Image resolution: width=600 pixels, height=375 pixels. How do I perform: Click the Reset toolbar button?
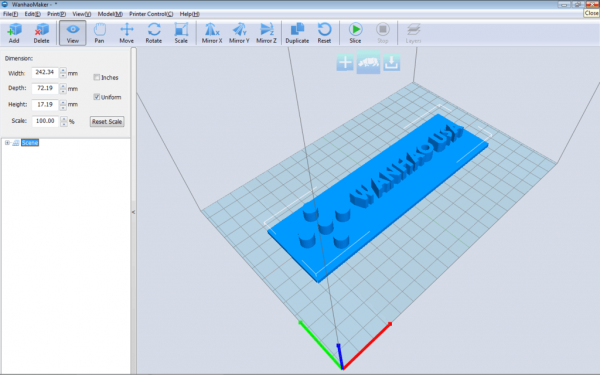tap(324, 33)
